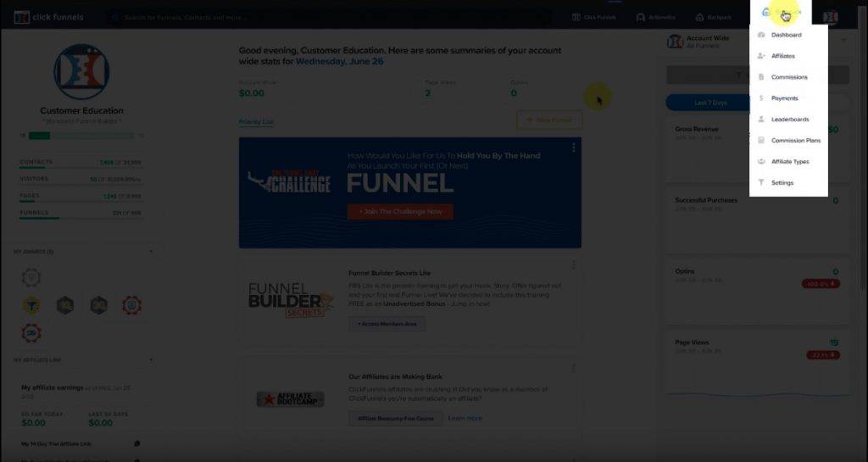The width and height of the screenshot is (868, 462).
Task: Open the Click Funnels nav item
Action: pos(594,17)
